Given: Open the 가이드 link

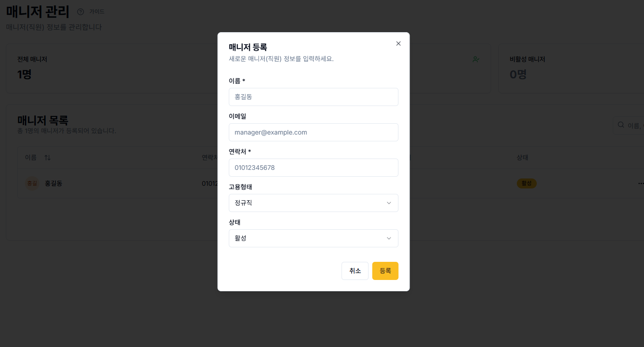Looking at the screenshot, I should tap(97, 12).
